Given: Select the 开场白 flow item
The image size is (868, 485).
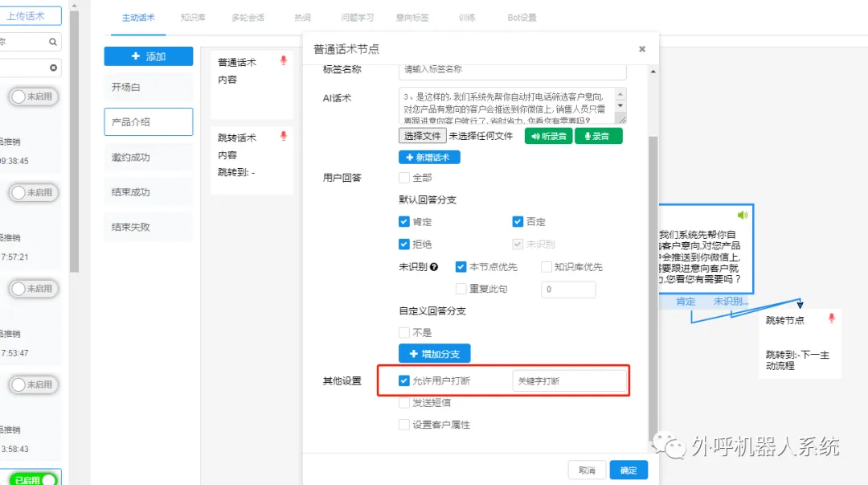Looking at the screenshot, I should coord(149,87).
